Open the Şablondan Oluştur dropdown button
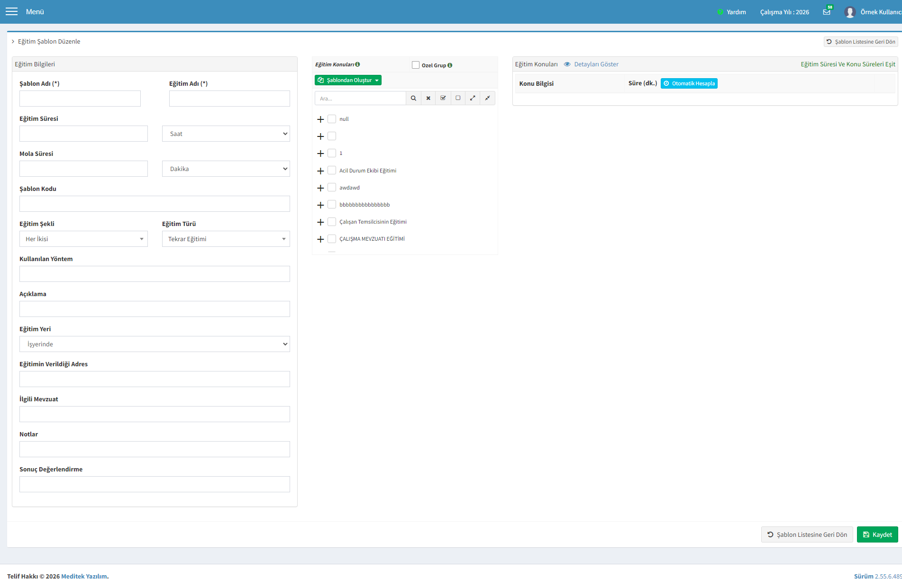This screenshot has width=902, height=588. [x=348, y=80]
